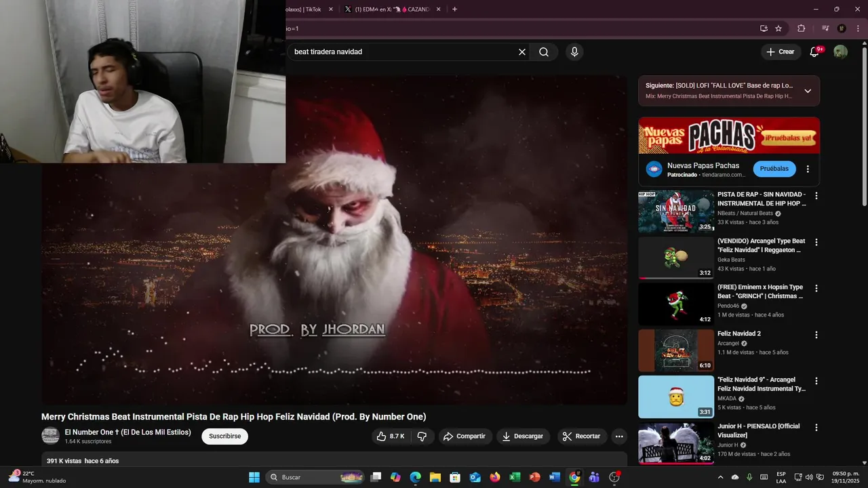Click '391 K vistas hace 6 años' description

tap(83, 461)
